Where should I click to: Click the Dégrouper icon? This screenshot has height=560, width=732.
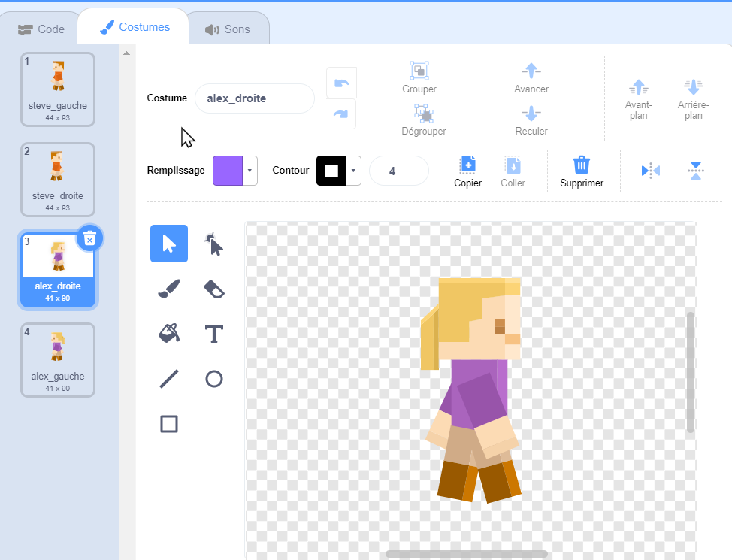coord(423,113)
